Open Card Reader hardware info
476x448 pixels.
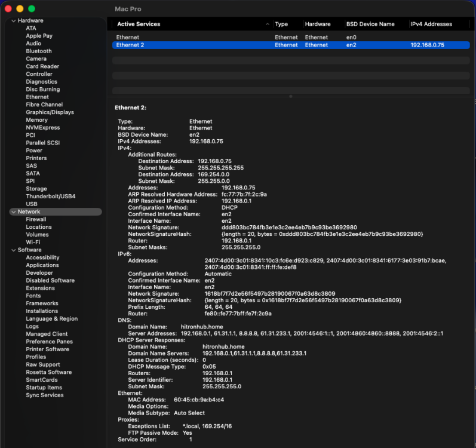pyautogui.click(x=42, y=66)
